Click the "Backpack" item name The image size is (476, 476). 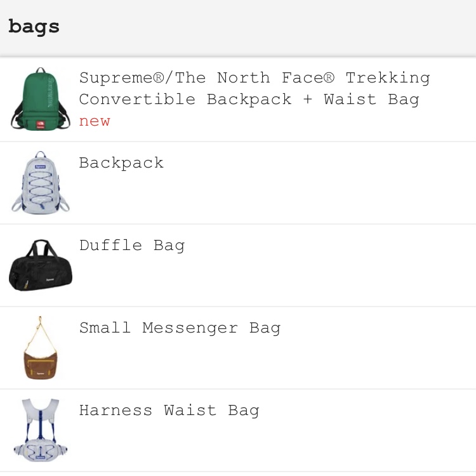tap(121, 163)
